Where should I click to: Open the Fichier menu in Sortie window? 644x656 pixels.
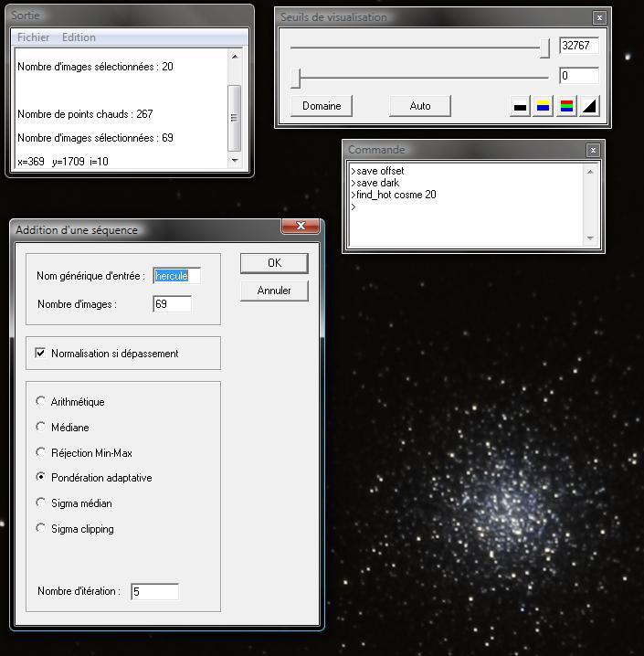pos(33,37)
